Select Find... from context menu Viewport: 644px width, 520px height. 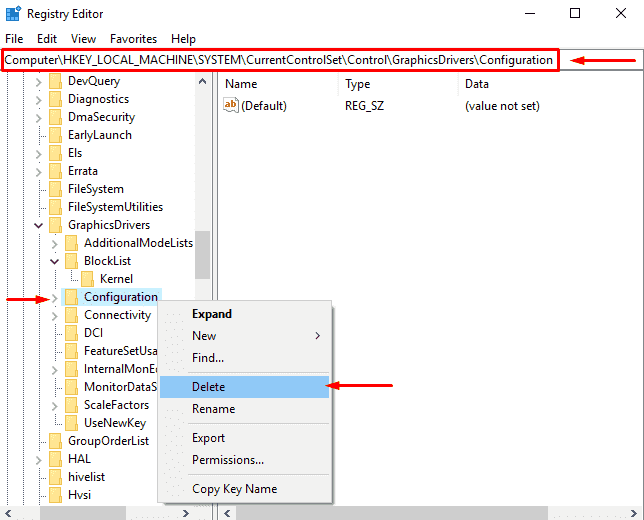pyautogui.click(x=244, y=358)
